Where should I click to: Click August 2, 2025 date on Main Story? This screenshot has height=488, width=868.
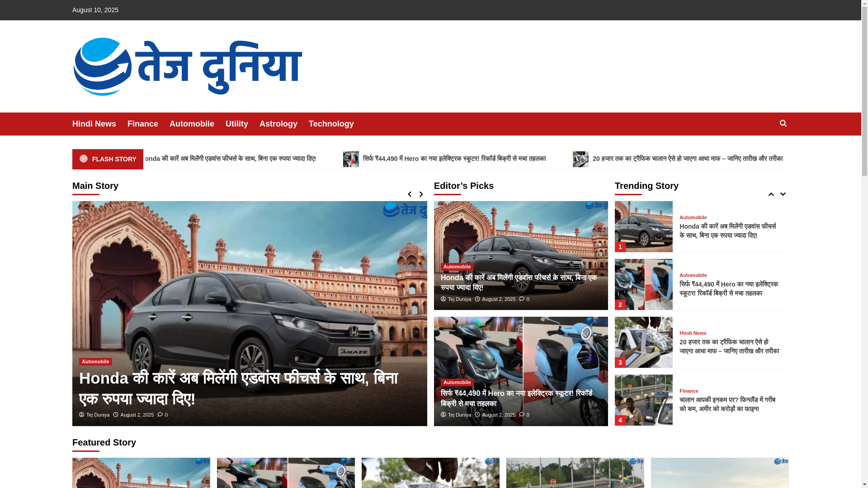137,415
